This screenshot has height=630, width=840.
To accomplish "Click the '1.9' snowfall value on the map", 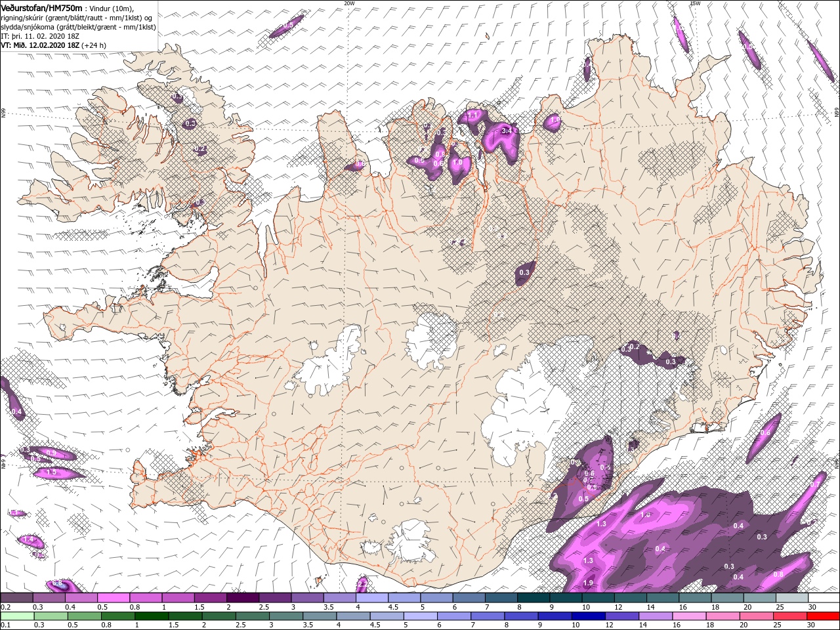I will tap(588, 583).
